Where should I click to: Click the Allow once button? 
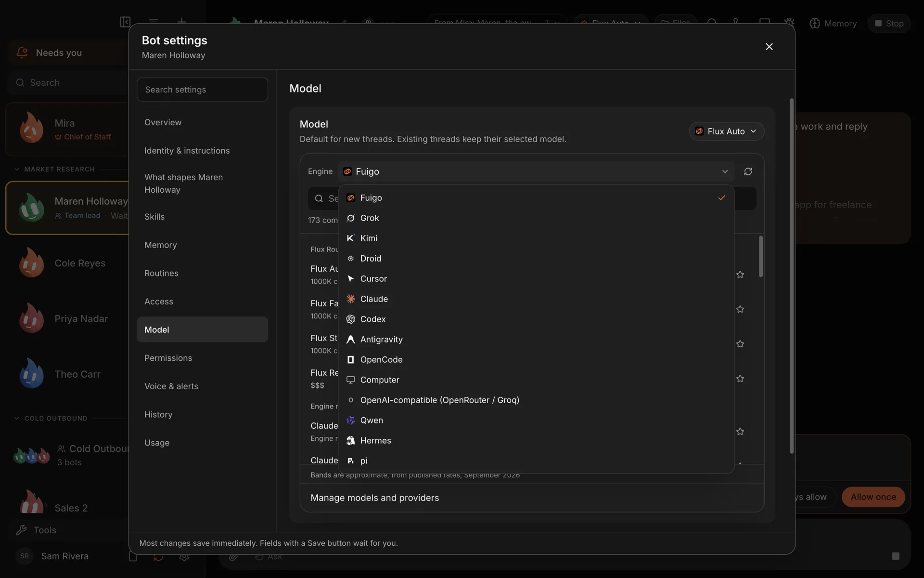pyautogui.click(x=873, y=497)
